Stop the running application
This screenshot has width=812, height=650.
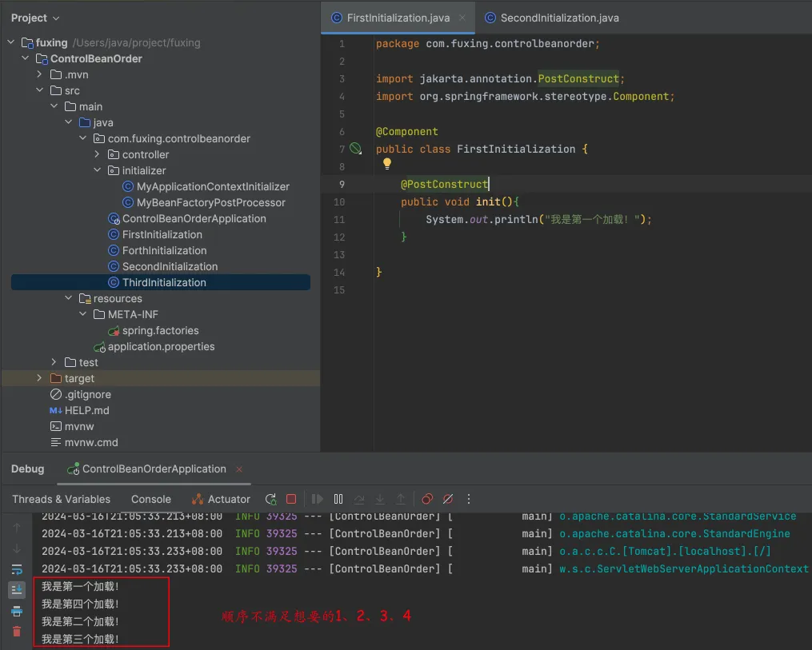pyautogui.click(x=291, y=499)
